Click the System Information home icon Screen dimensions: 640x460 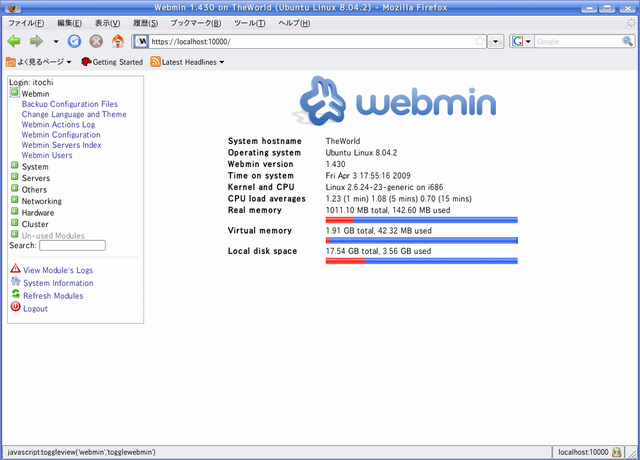pos(16,281)
